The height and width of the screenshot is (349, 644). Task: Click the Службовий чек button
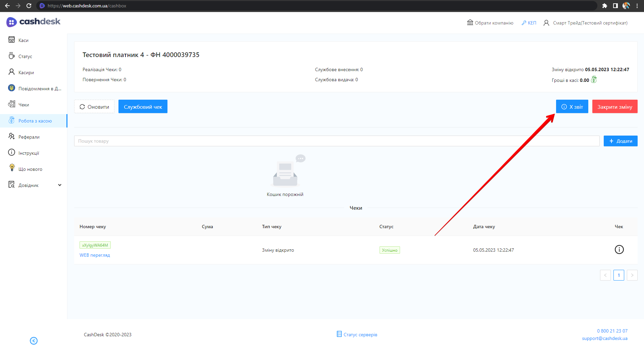point(143,107)
